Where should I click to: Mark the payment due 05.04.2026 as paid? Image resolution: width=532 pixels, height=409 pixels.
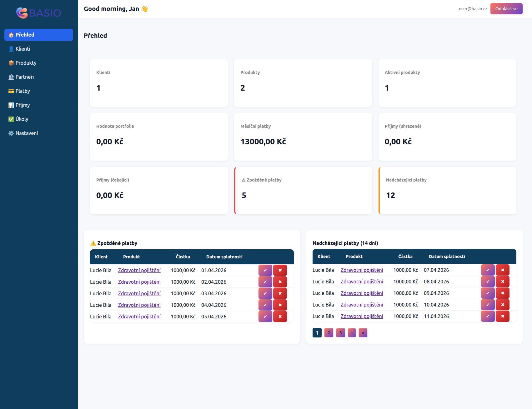point(265,317)
